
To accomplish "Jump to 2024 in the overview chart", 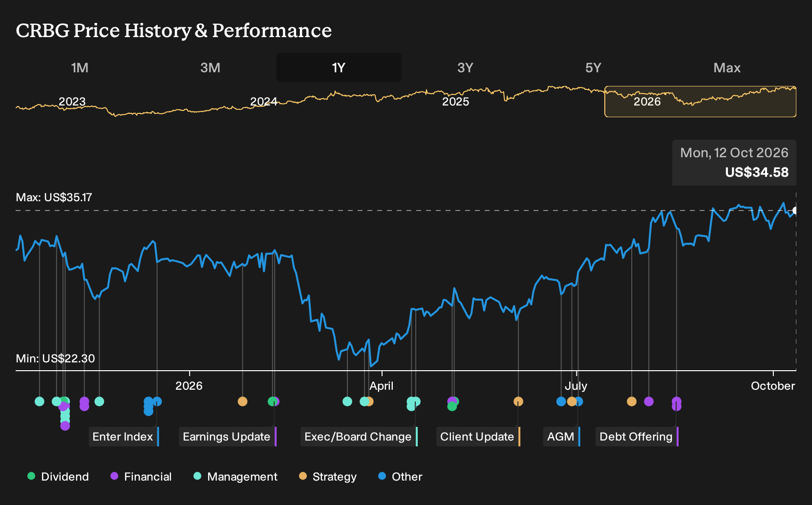I will (264, 102).
